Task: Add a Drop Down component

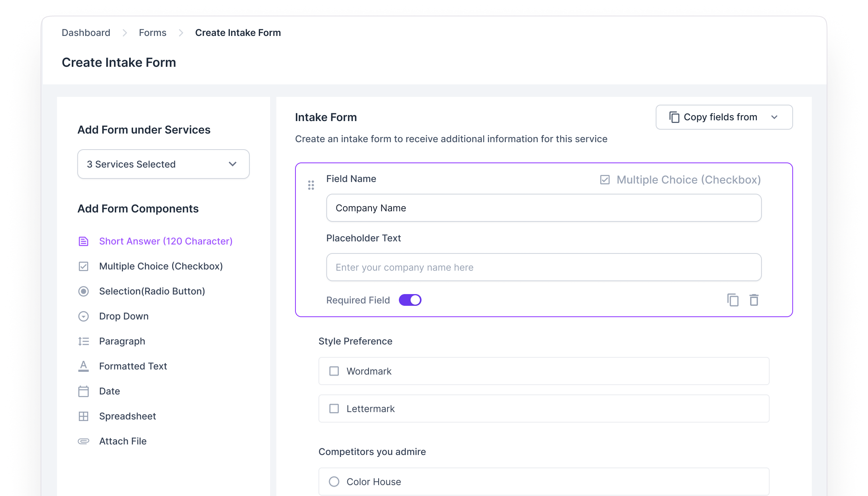Action: pyautogui.click(x=124, y=316)
